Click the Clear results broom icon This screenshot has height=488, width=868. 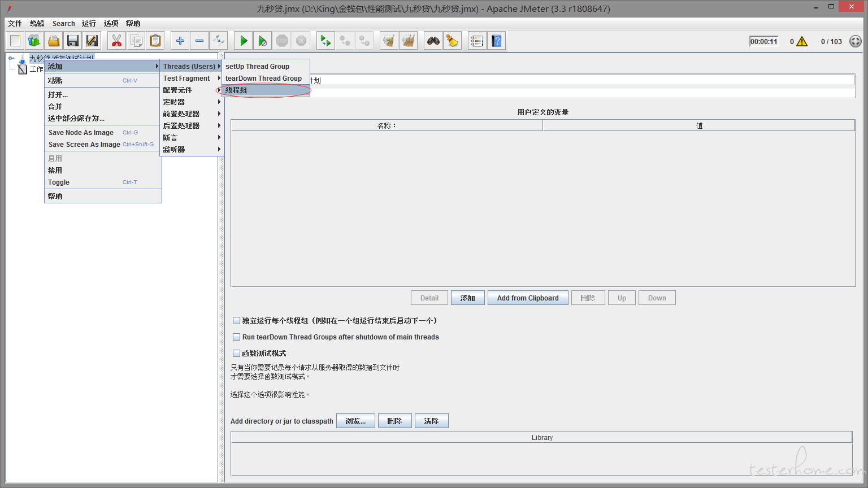[389, 41]
